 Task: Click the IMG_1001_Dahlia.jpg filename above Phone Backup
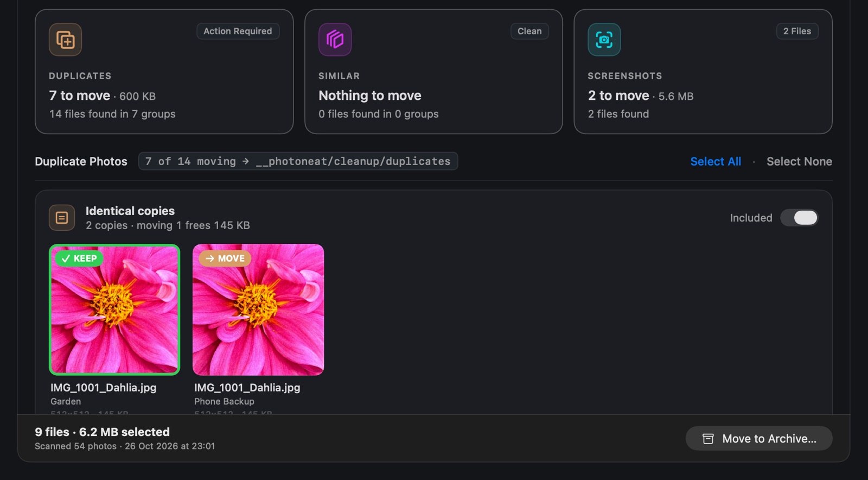pos(247,387)
